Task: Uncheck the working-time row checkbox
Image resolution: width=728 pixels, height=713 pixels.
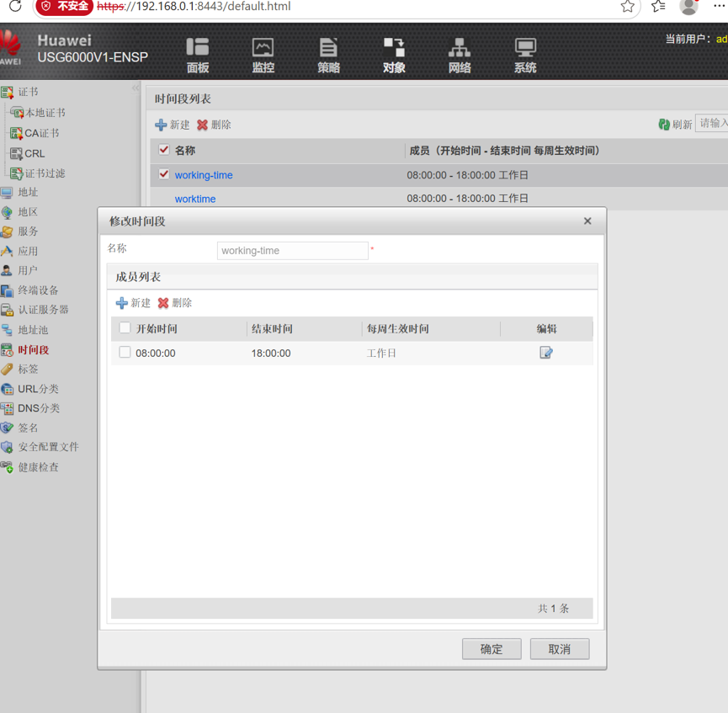Action: coord(163,174)
